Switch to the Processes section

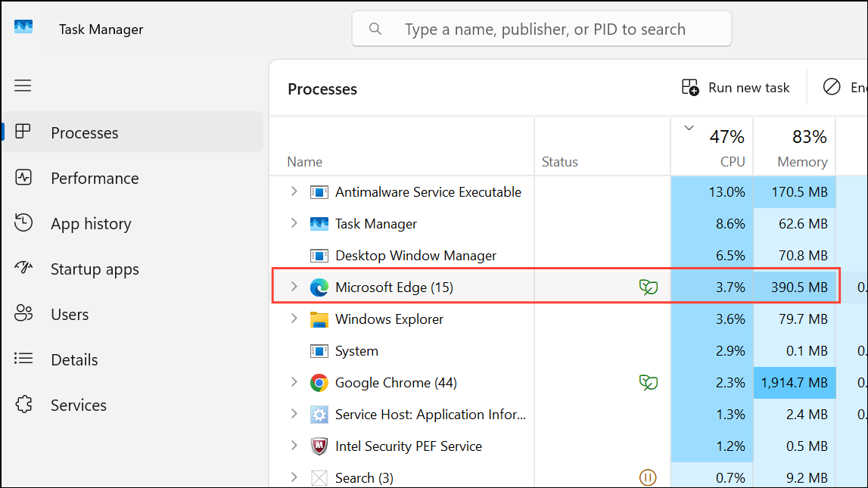click(x=84, y=132)
